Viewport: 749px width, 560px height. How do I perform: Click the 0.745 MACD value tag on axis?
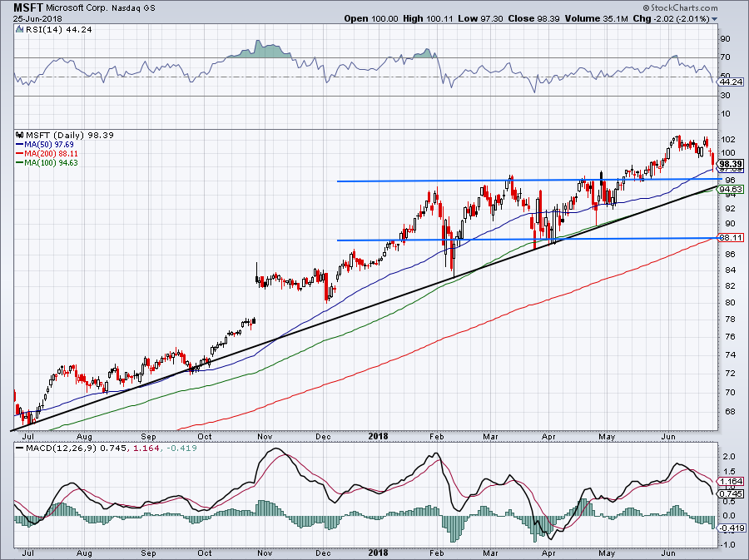point(732,494)
